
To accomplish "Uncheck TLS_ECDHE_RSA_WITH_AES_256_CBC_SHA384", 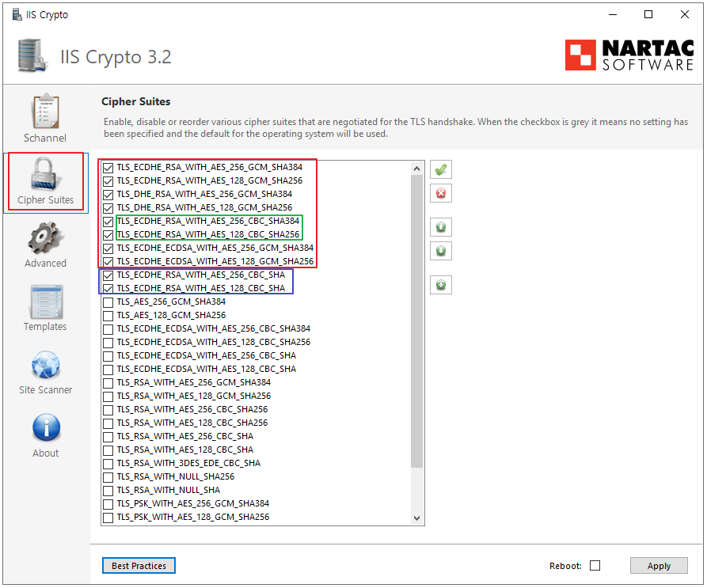I will (108, 222).
